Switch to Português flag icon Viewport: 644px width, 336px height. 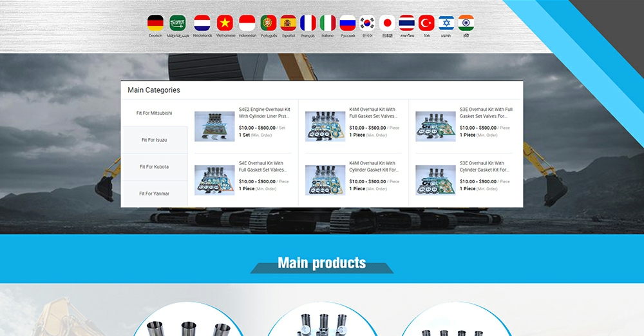[269, 23]
